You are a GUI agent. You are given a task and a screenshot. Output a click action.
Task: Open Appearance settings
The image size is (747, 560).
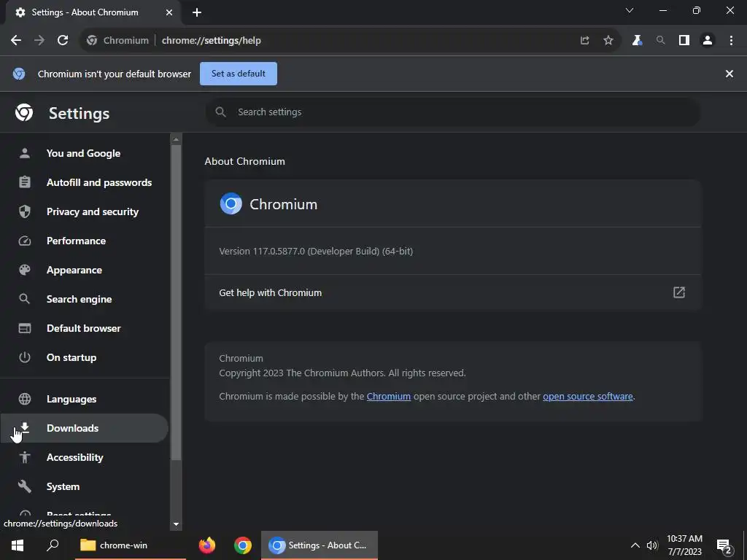pos(74,270)
